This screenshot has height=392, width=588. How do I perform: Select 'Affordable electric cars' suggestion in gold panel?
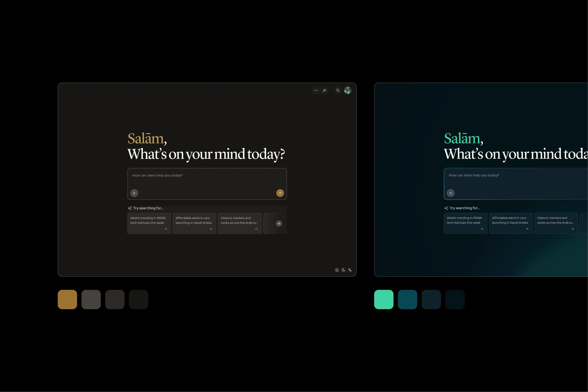pyautogui.click(x=194, y=223)
